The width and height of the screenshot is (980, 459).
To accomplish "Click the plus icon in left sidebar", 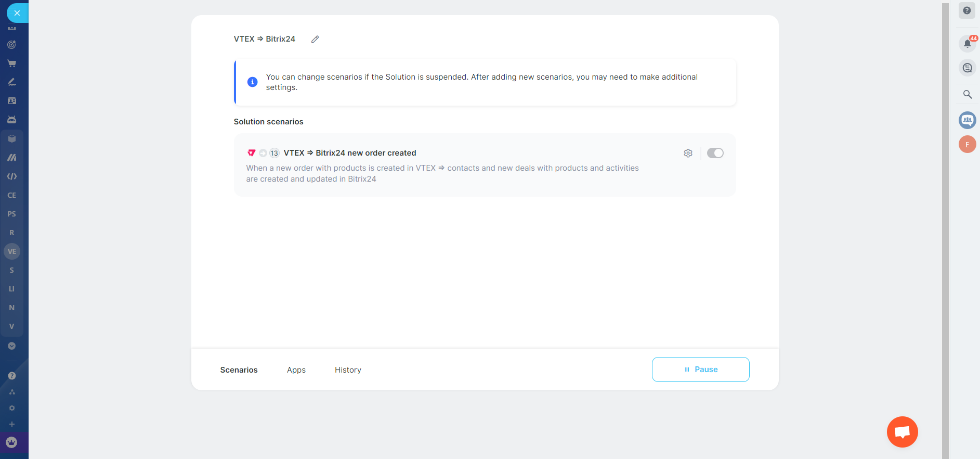I will pyautogui.click(x=11, y=424).
